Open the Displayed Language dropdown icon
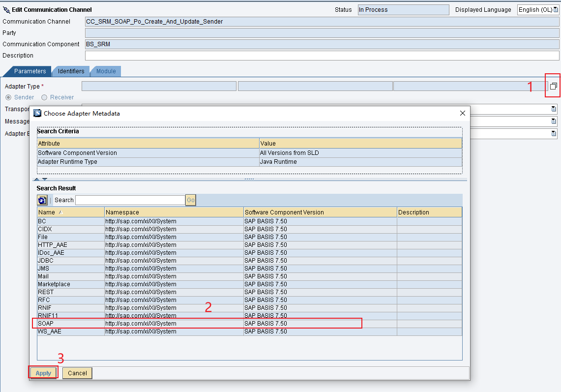The image size is (561, 392). [555, 10]
